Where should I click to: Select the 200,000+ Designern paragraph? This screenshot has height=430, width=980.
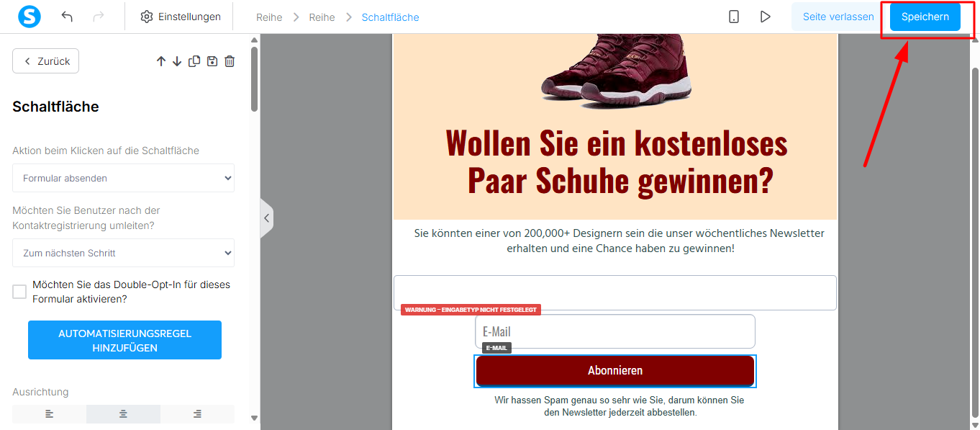(620, 241)
